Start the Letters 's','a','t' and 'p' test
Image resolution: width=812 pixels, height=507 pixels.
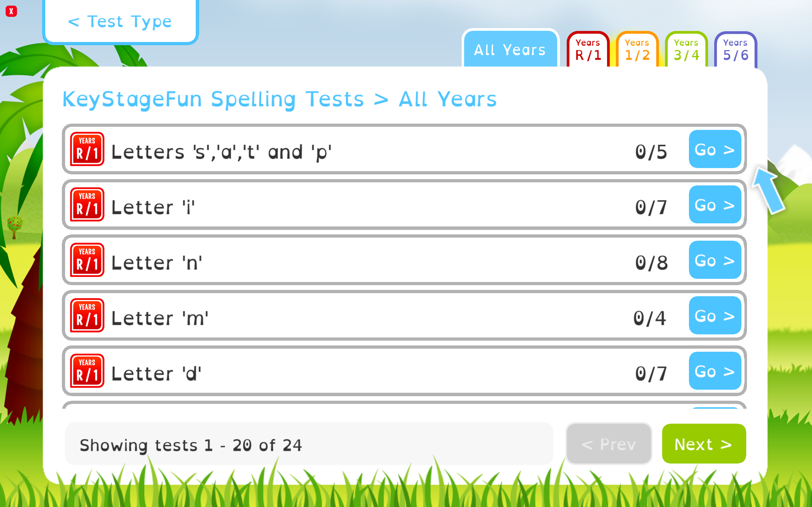(714, 150)
